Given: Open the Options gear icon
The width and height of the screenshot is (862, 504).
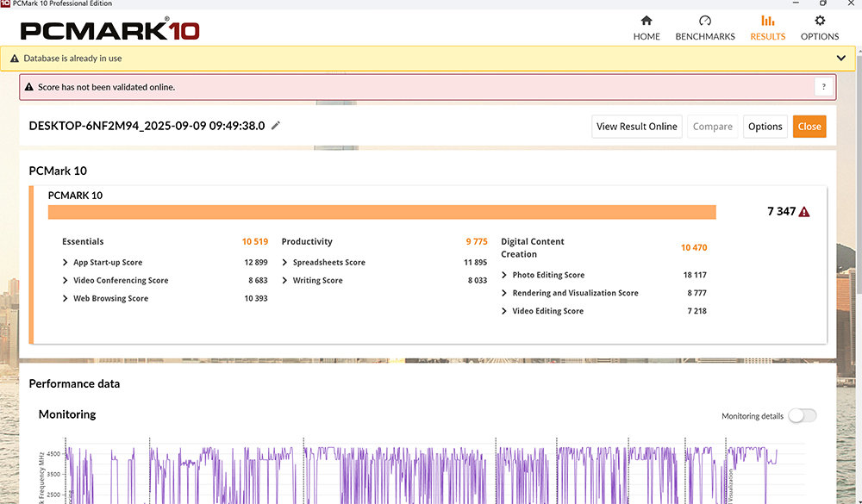Looking at the screenshot, I should tap(820, 21).
